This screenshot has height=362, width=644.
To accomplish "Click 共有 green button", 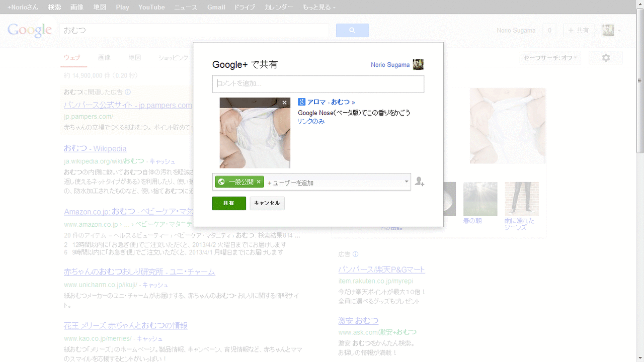I will [229, 203].
